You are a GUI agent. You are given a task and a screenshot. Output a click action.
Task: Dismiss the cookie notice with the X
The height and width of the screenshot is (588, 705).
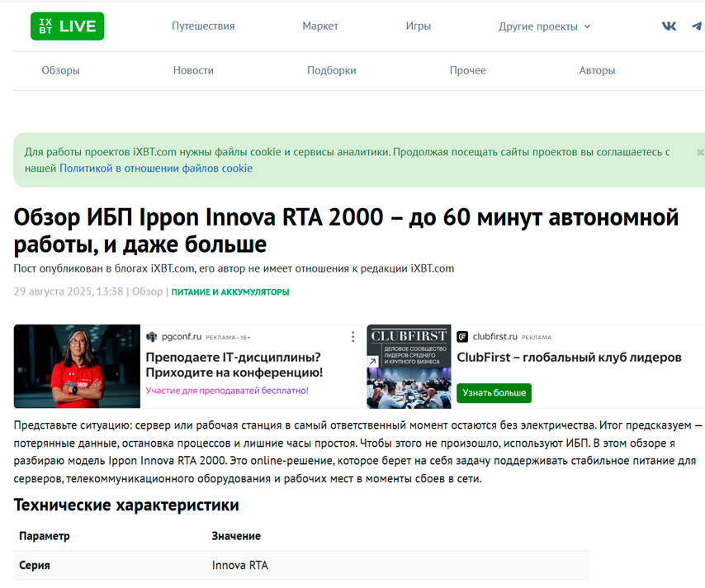[700, 153]
